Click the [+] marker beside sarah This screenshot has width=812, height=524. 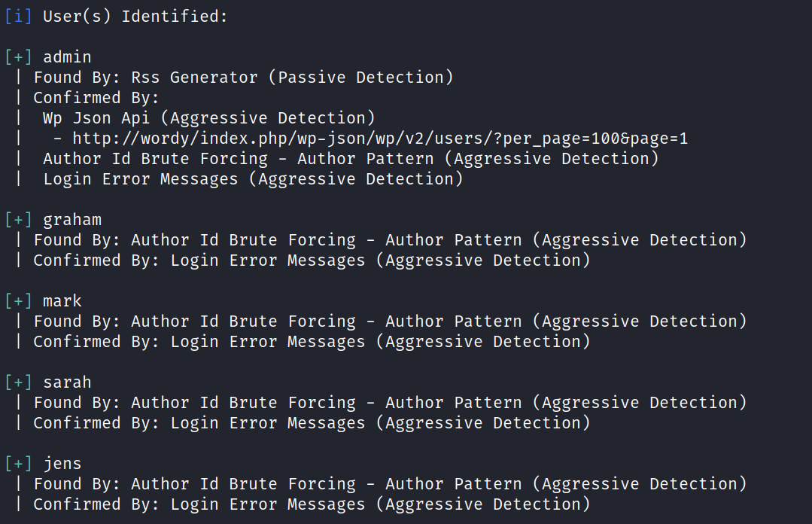point(18,382)
